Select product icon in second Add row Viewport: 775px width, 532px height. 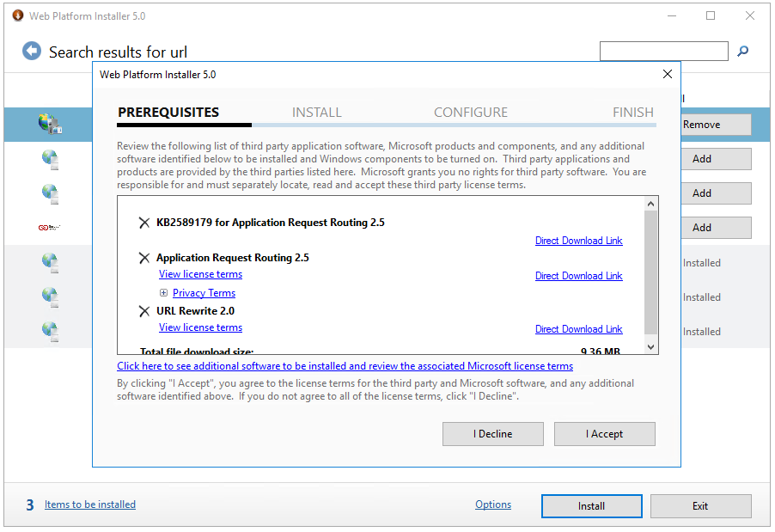[x=51, y=194]
